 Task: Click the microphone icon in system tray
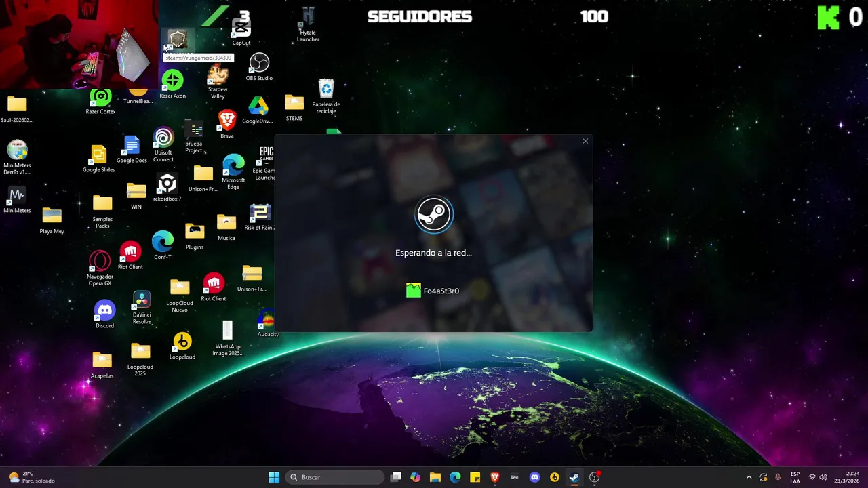point(778,477)
